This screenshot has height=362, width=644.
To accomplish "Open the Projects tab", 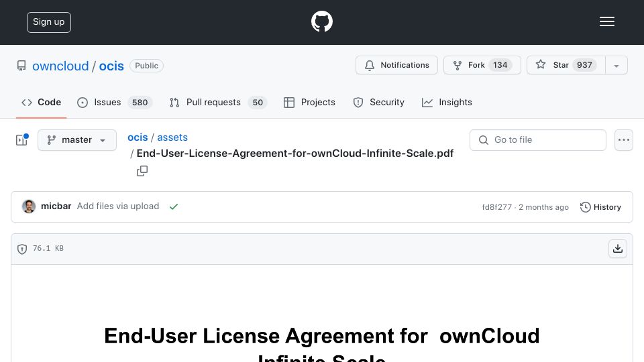I will [x=309, y=102].
